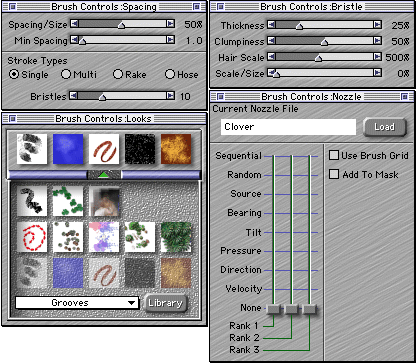Decrease Thickness with left arrow
416x364 pixels.
pyautogui.click(x=272, y=24)
